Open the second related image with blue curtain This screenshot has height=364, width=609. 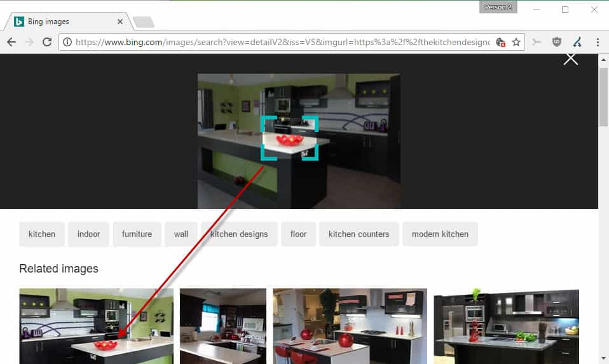pos(223,326)
